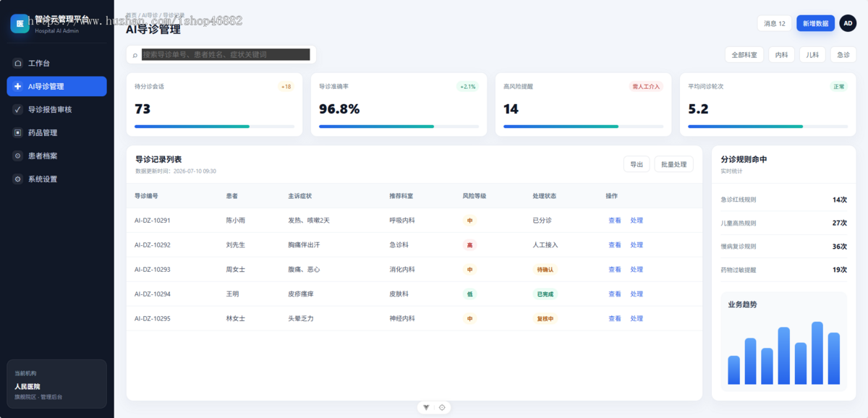Click the Vue devtools V icon at bottom
The width and height of the screenshot is (868, 418).
pos(426,407)
